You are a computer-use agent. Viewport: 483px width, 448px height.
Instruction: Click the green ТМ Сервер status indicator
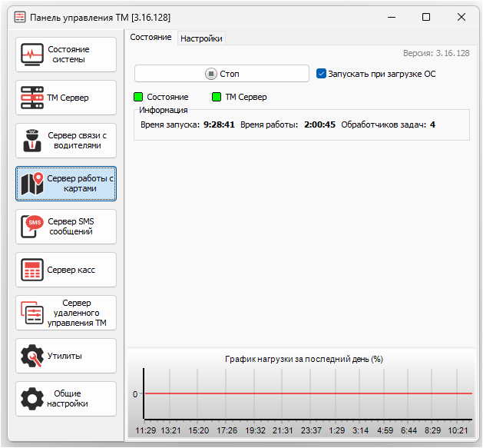[217, 97]
